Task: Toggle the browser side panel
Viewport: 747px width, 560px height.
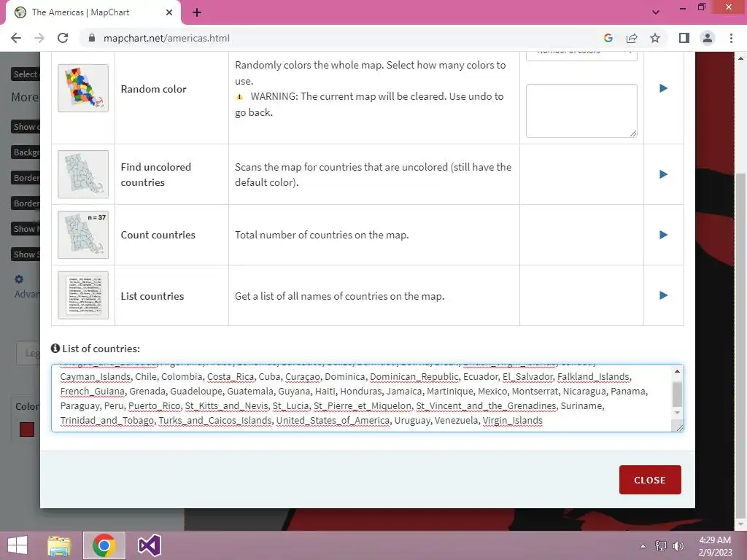Action: (x=684, y=38)
